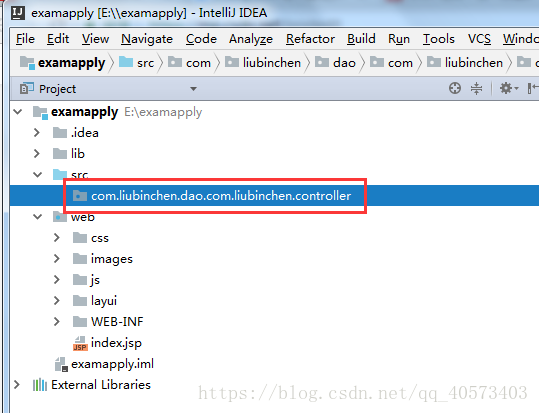This screenshot has height=413, width=539.
Task: Click the JSP file icon of index.jsp
Action: point(80,344)
